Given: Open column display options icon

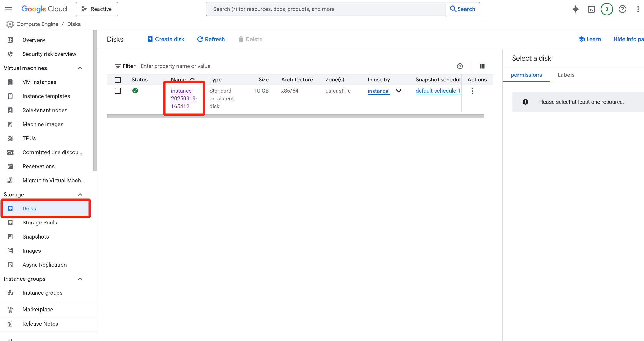Looking at the screenshot, I should tap(482, 66).
